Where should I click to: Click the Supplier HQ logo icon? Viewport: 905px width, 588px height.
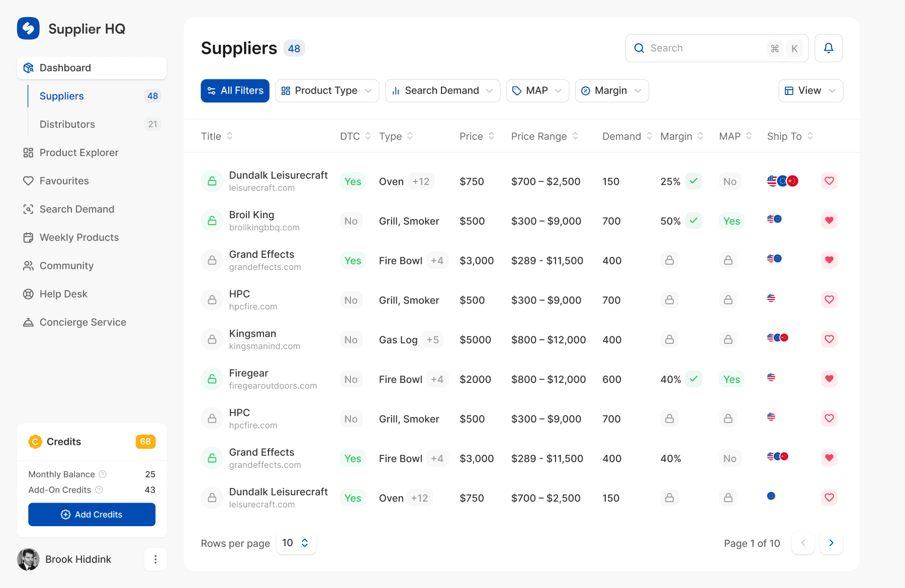(28, 29)
